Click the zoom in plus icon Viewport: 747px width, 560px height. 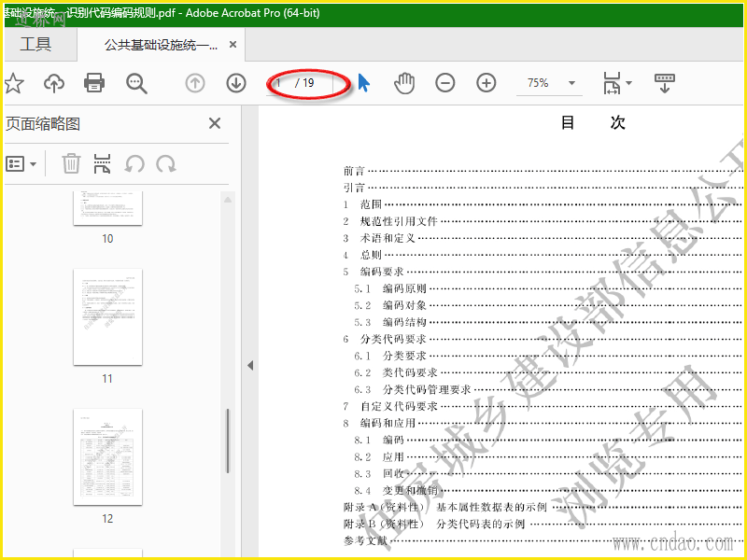(486, 83)
